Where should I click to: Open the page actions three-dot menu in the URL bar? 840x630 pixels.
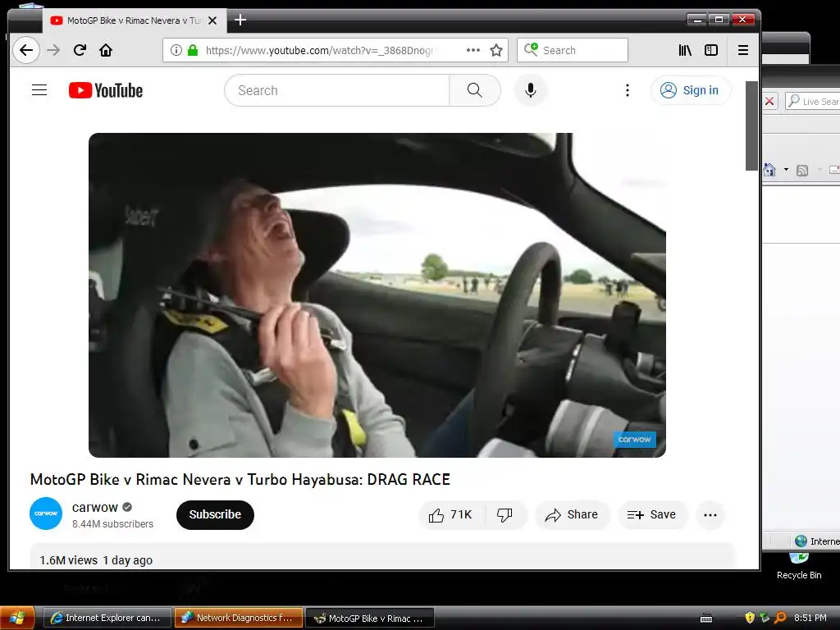pyautogui.click(x=473, y=50)
